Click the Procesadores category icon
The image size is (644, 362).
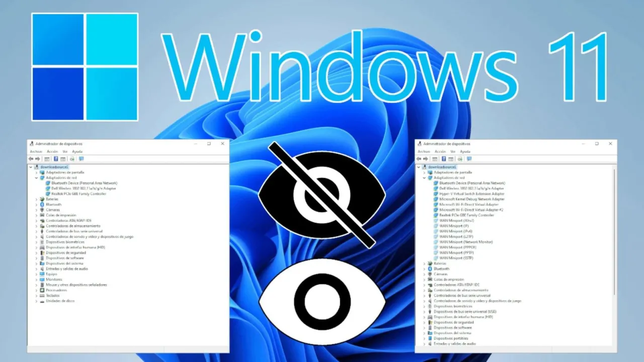pos(42,290)
